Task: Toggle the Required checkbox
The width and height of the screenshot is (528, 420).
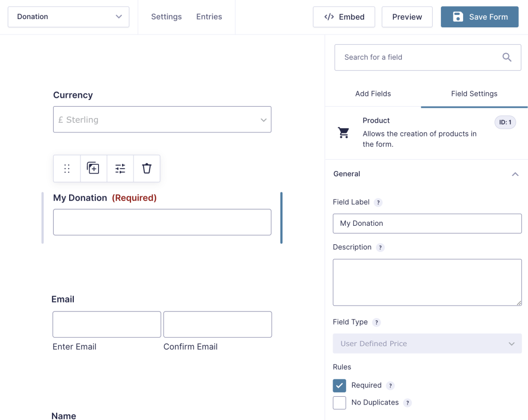Action: point(339,385)
